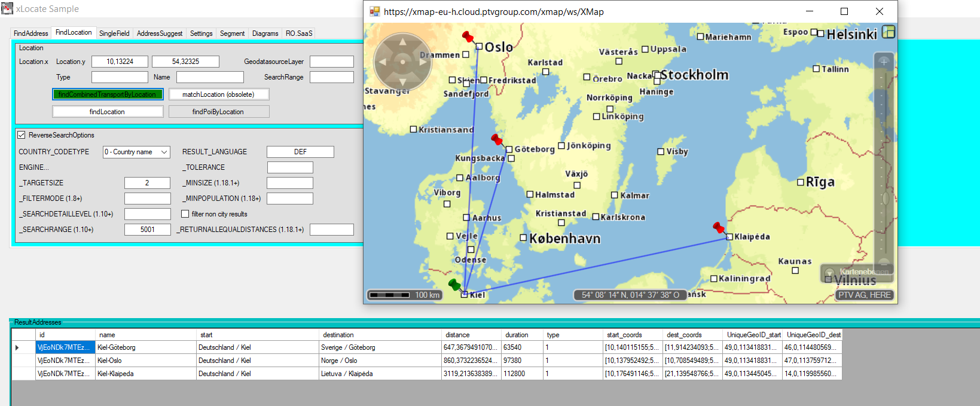Click the red pushpin at Klaipėda
The image size is (980, 406).
(719, 228)
